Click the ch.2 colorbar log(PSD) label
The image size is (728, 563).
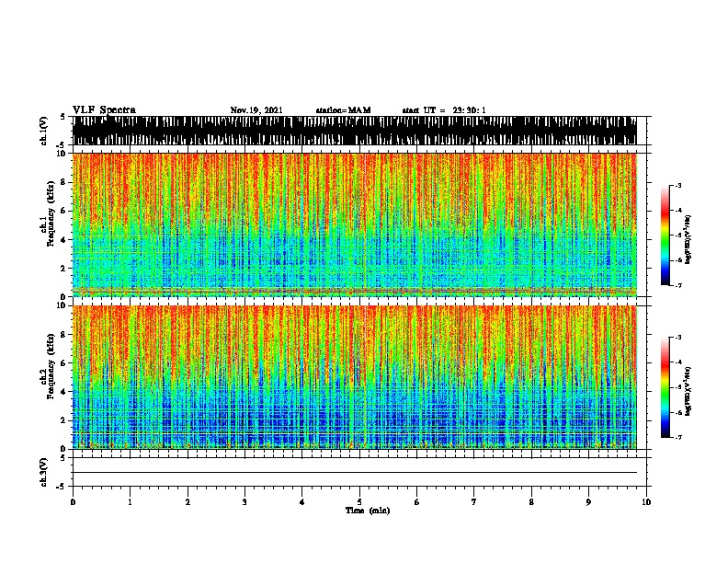click(x=688, y=391)
